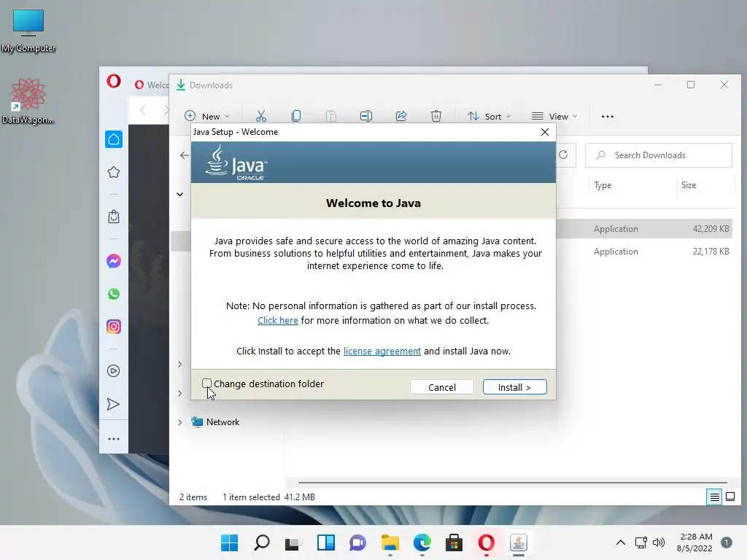Open Opera Flow send icon
Screen dimensions: 747x560
(113, 404)
